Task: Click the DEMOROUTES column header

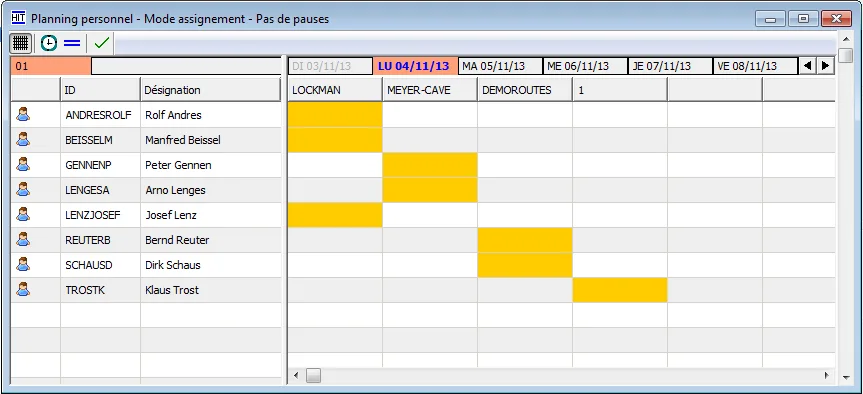Action: [x=525, y=90]
